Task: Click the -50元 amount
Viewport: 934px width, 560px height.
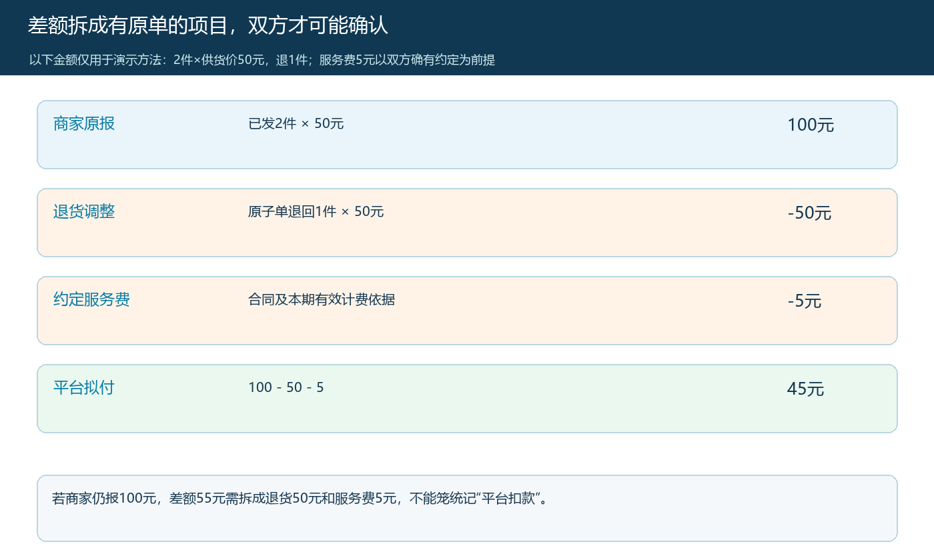Action: pyautogui.click(x=809, y=213)
